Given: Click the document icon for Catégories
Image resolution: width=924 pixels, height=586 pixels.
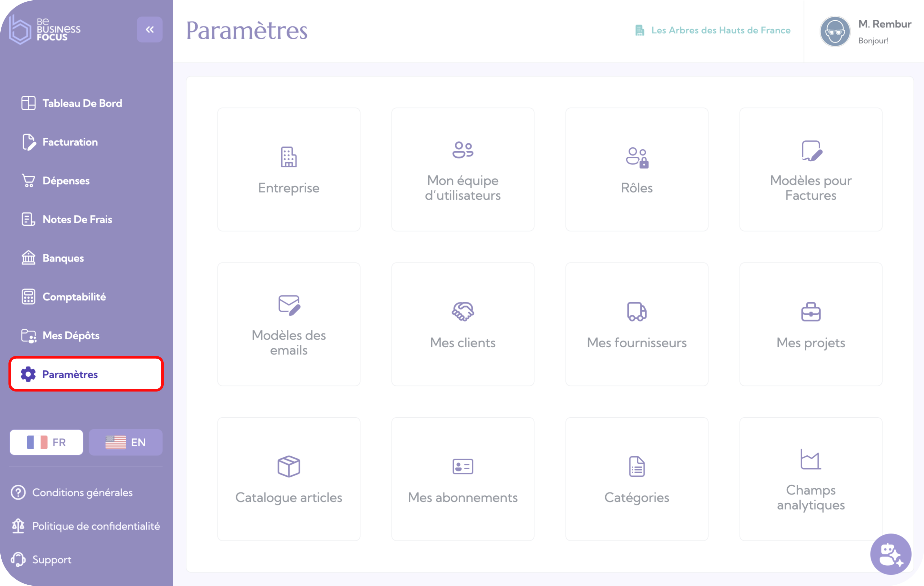Looking at the screenshot, I should point(637,466).
